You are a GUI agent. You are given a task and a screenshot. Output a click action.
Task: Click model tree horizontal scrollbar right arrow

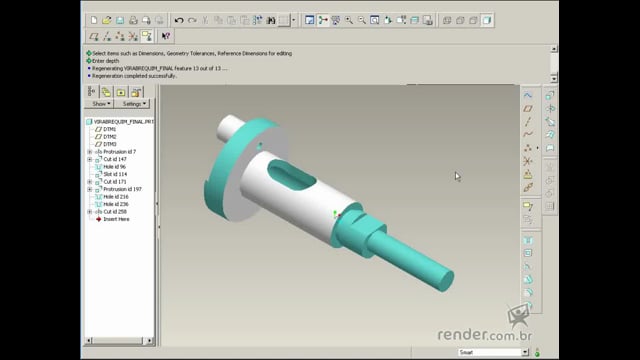149,340
